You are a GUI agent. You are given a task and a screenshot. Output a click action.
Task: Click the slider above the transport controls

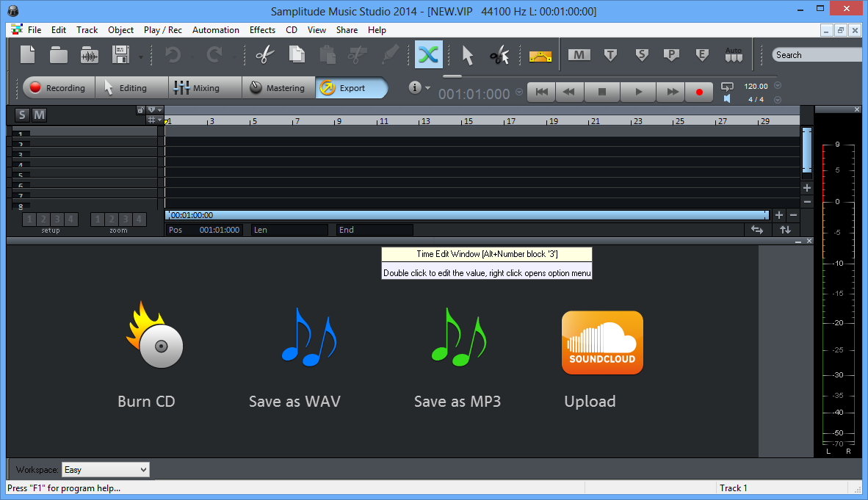(452, 76)
